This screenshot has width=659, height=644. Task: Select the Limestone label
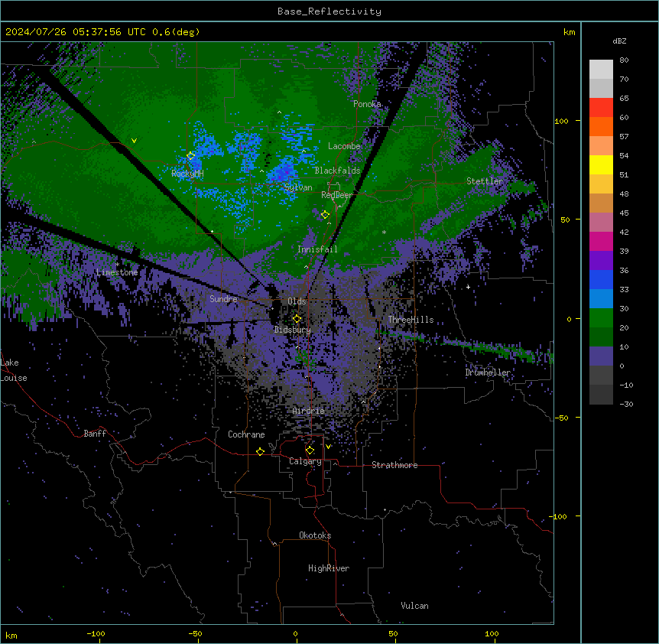pos(117,272)
